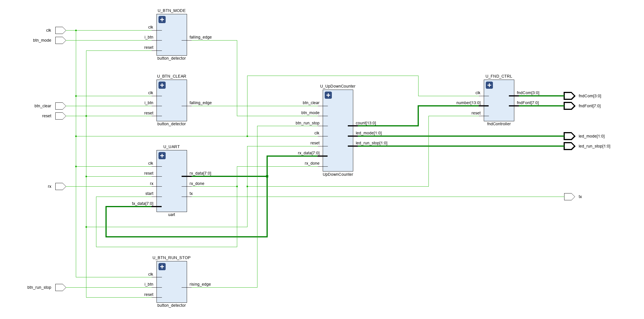Select fndFont[7:0] pin on fndController block
The width and height of the screenshot is (644, 319).
click(528, 103)
